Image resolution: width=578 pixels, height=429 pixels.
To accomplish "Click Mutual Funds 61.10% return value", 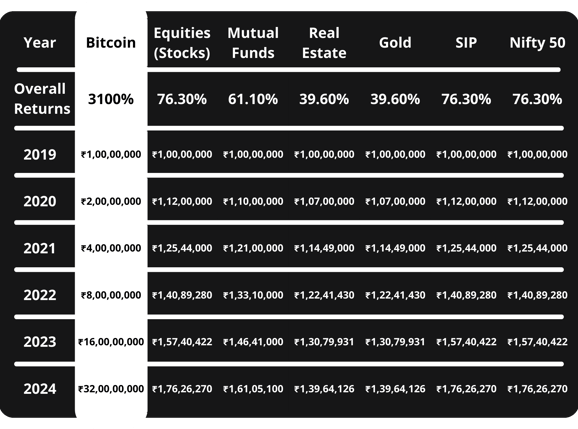I will point(253,99).
